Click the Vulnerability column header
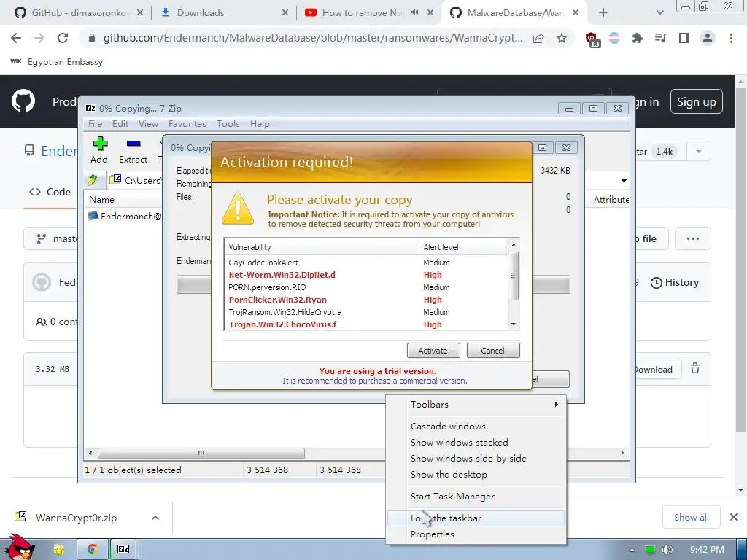Screen dimensions: 747x560 point(322,247)
